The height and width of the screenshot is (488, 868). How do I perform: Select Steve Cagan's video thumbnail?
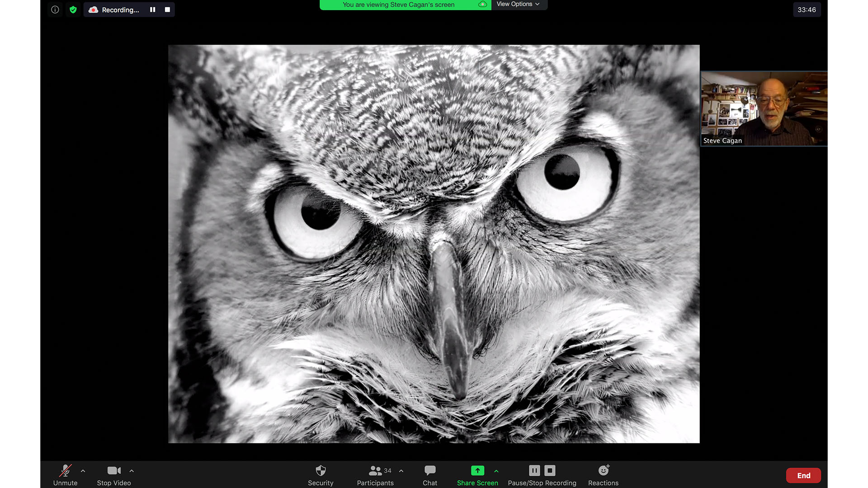[764, 108]
